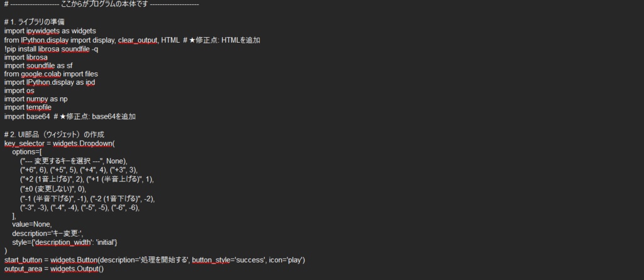Click the '# 2. UI部品' section comment
Screen dimensions: 644x280
click(53, 134)
